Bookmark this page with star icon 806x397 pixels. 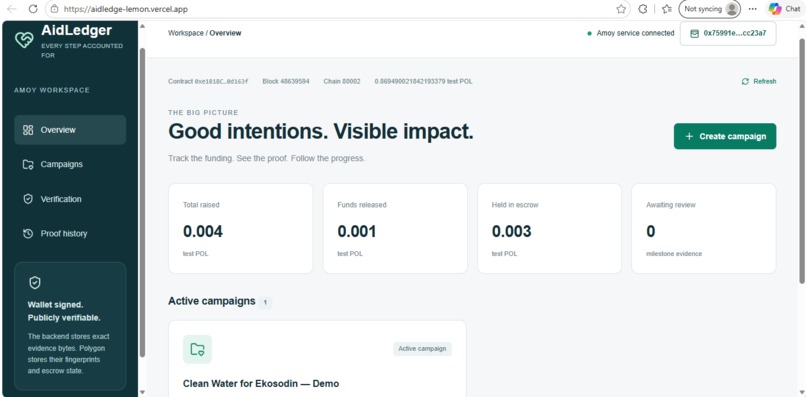[x=621, y=9]
